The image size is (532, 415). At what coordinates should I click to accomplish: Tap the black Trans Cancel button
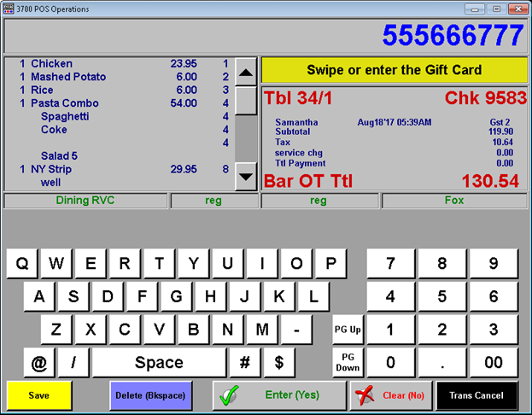pyautogui.click(x=476, y=395)
